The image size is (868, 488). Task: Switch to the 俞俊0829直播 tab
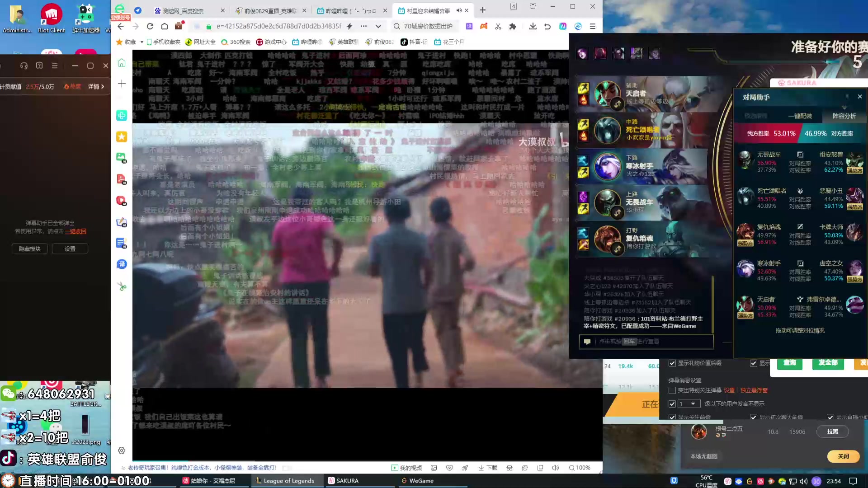(x=271, y=10)
